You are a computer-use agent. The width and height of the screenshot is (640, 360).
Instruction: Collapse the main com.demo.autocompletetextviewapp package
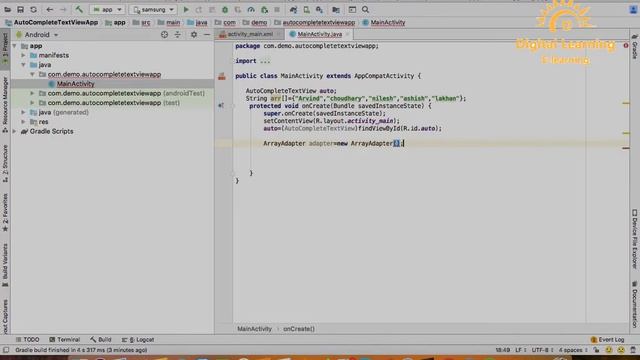pyautogui.click(x=33, y=74)
